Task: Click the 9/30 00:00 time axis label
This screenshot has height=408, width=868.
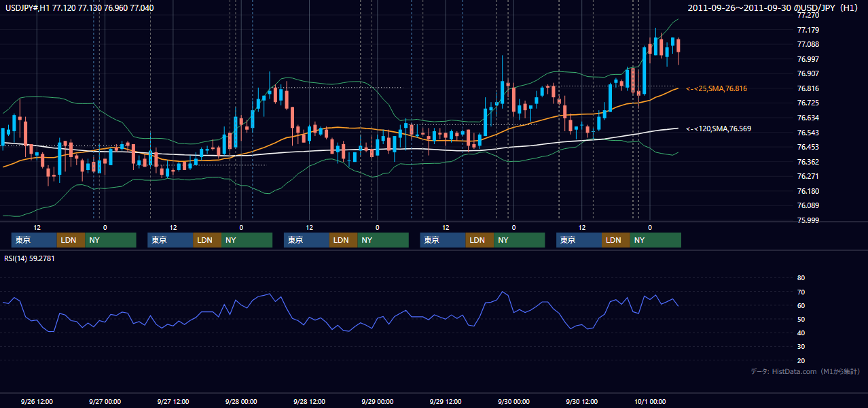Action: (513, 401)
